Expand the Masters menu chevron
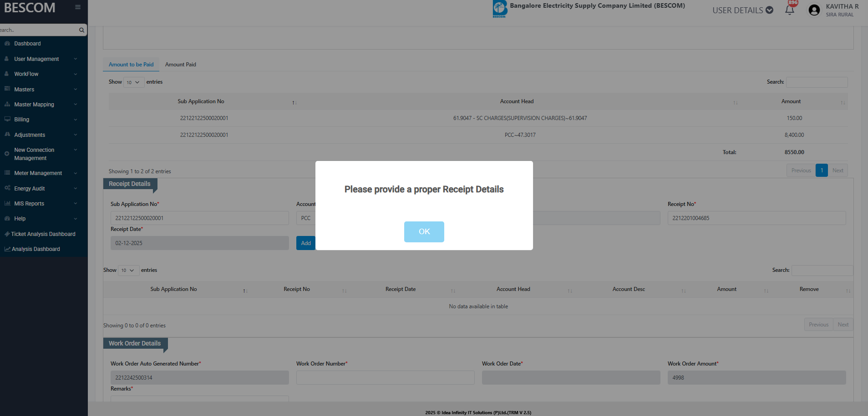 click(76, 89)
